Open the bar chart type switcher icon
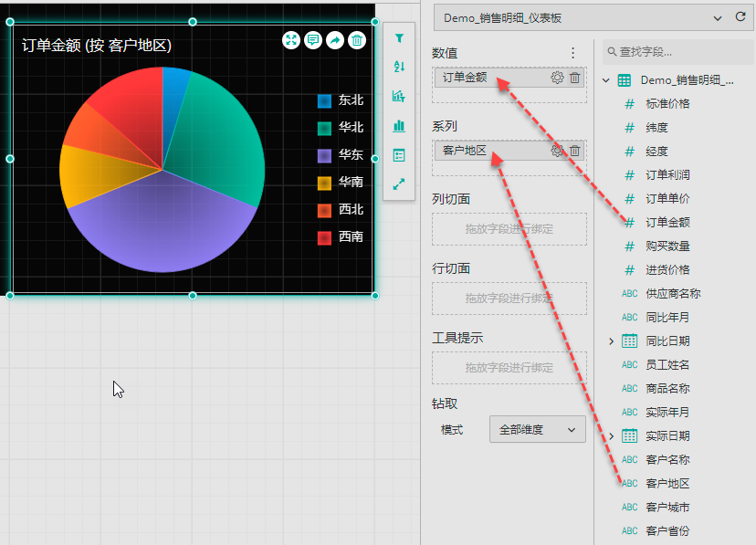756x545 pixels. tap(399, 126)
